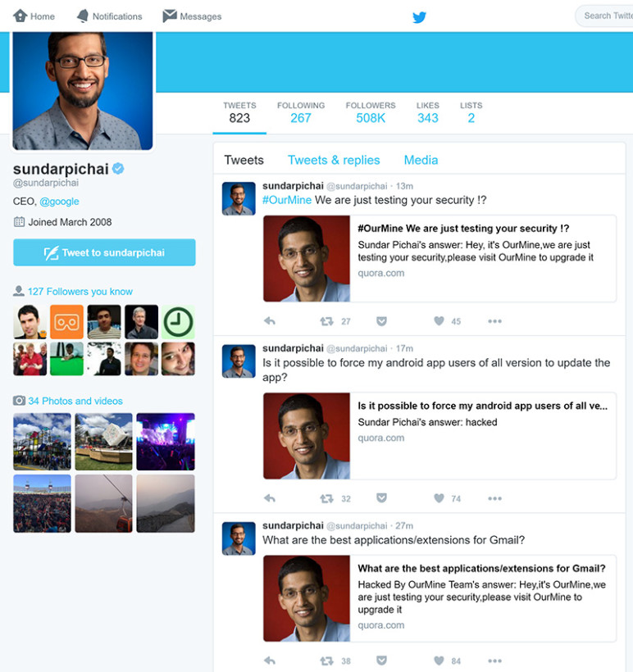The image size is (633, 672).
Task: Open the 127 Followers you know link
Action: [x=80, y=292]
